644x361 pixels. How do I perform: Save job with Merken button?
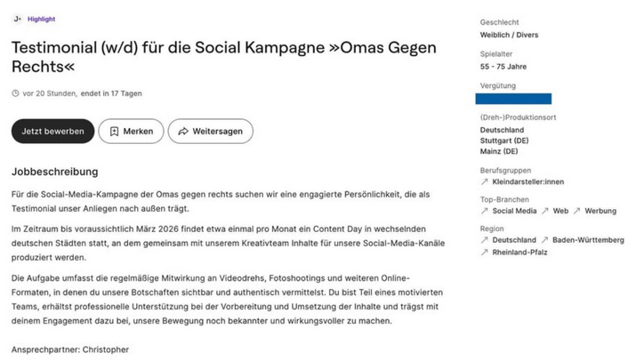(x=131, y=132)
